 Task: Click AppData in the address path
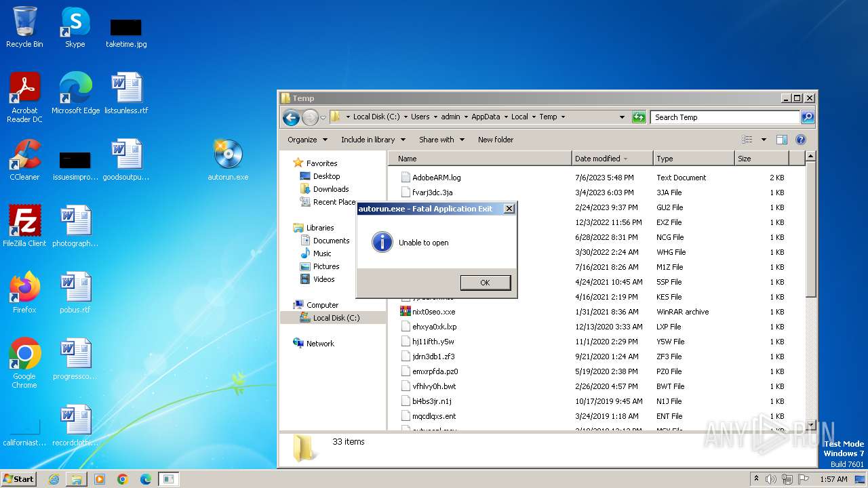tap(486, 117)
